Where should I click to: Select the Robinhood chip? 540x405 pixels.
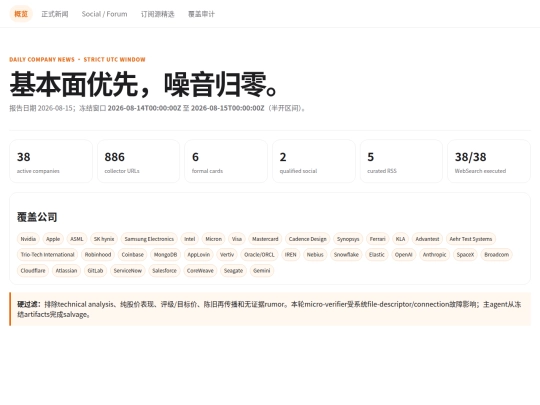pyautogui.click(x=98, y=255)
